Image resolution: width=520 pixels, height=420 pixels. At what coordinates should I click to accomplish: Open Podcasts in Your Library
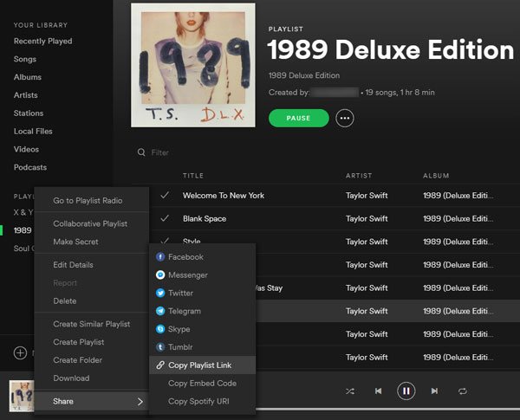pos(30,167)
